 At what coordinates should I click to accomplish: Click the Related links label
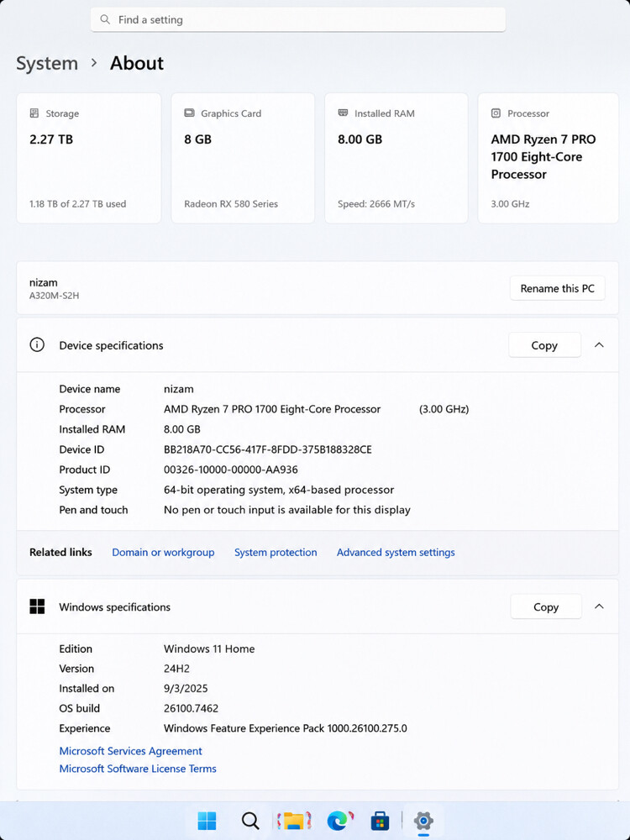pos(60,553)
